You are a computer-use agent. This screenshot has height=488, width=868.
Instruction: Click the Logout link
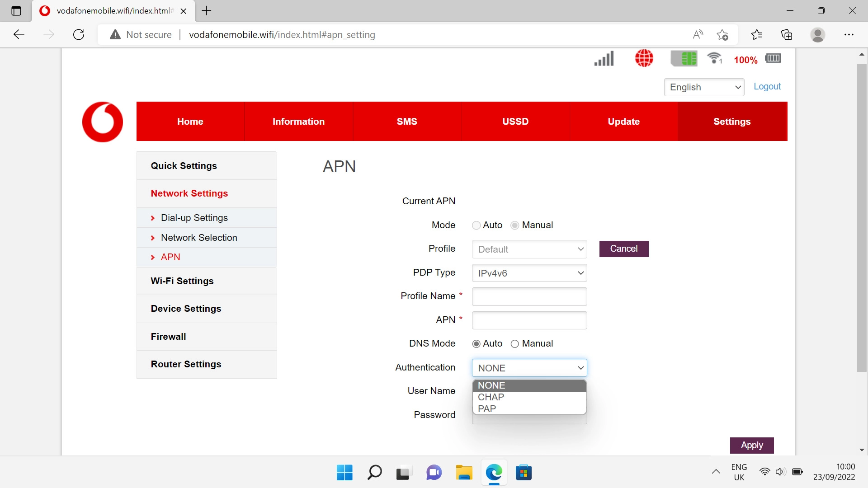point(767,86)
